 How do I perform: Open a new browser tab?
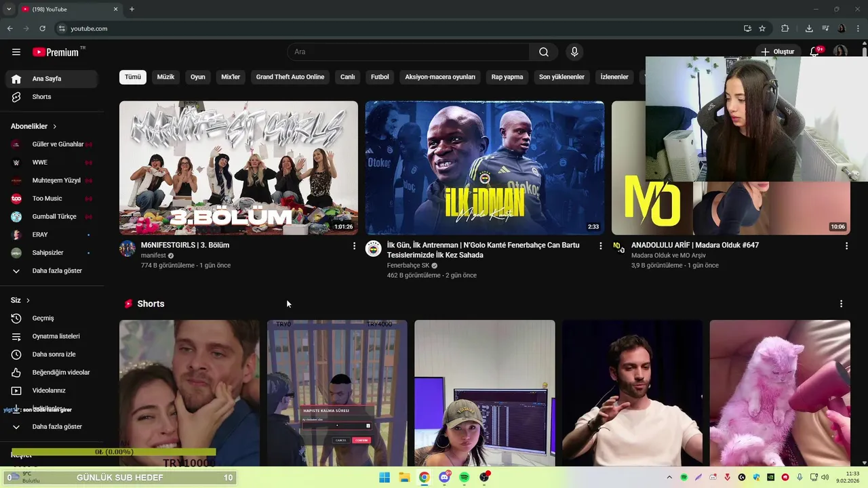132,9
